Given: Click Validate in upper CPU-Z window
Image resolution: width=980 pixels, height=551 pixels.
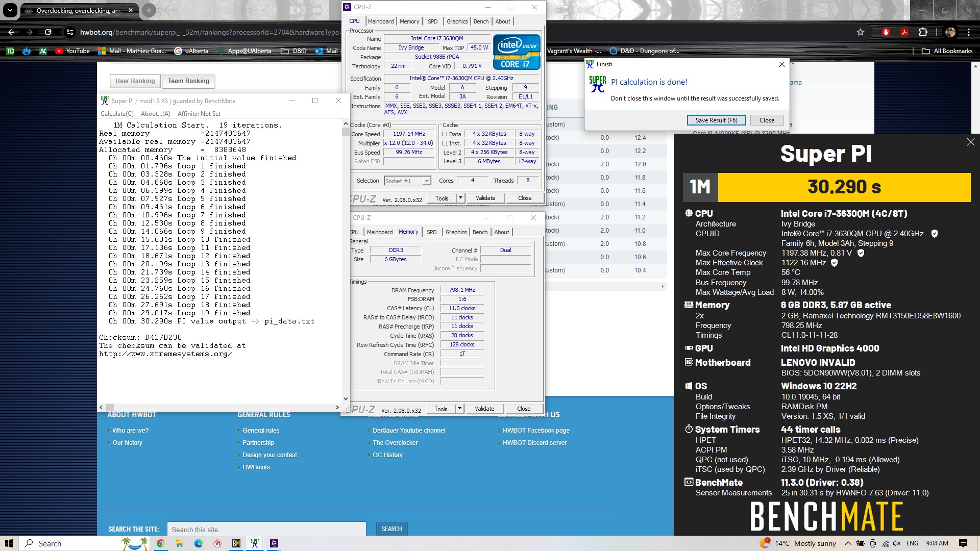Looking at the screenshot, I should [485, 198].
